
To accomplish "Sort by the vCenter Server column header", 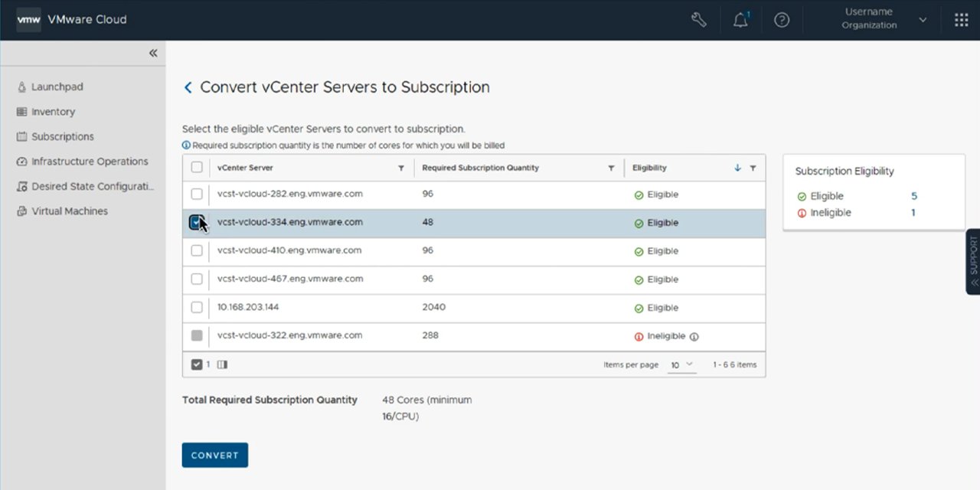I will click(245, 168).
